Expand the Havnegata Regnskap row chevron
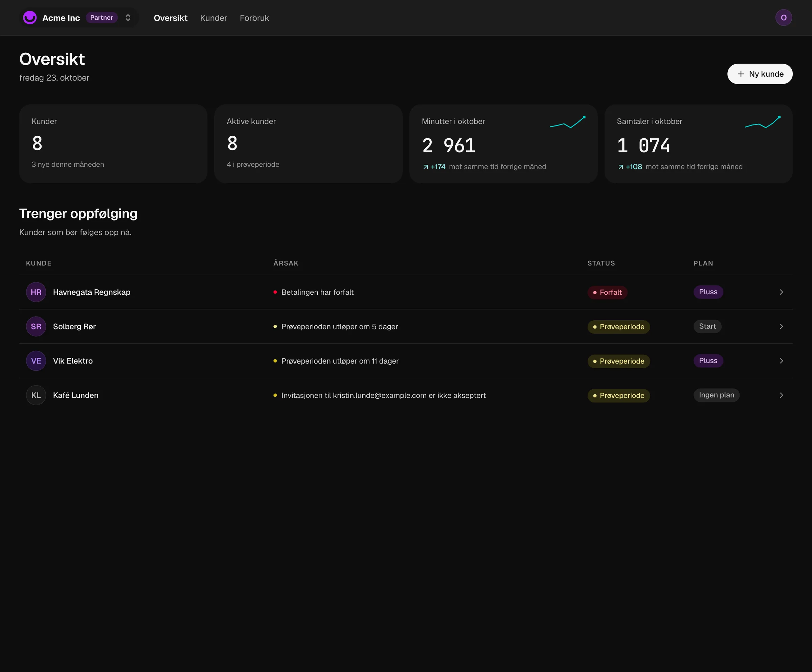Viewport: 812px width, 672px height. pos(781,292)
